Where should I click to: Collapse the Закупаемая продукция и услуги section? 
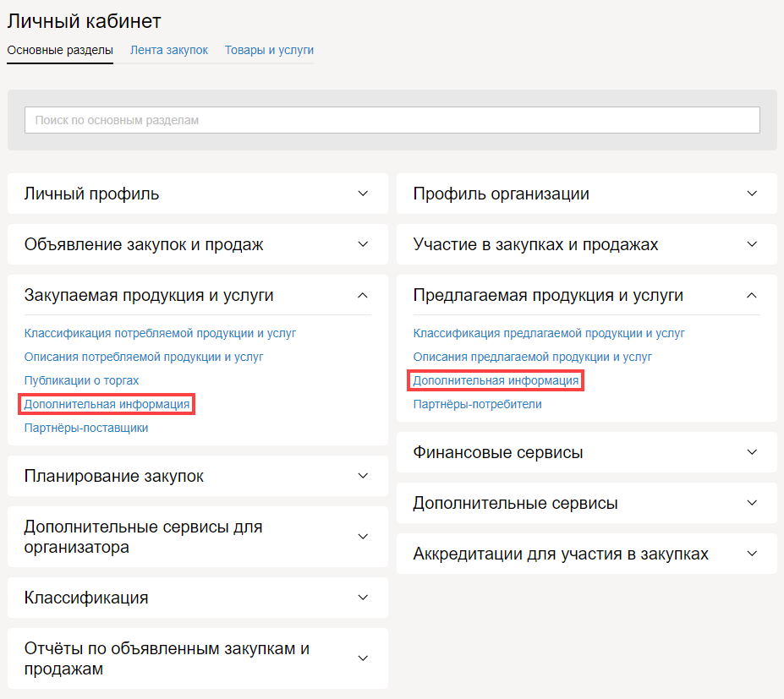tap(363, 295)
